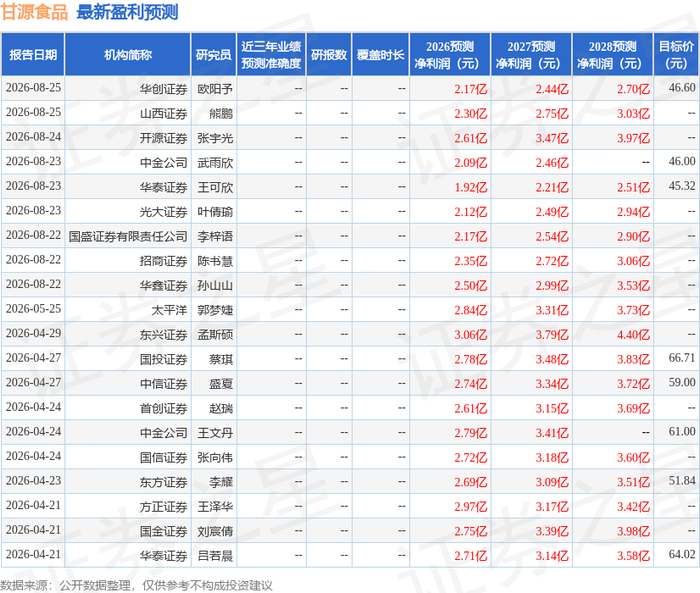Select researcher 欧阳予 cell
The image size is (700, 593).
(x=215, y=89)
